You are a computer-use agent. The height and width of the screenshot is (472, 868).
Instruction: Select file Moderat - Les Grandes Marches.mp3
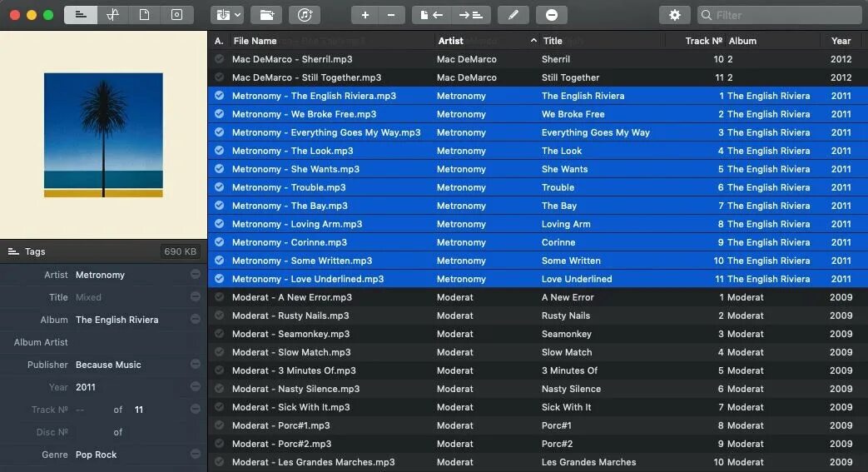click(x=313, y=462)
